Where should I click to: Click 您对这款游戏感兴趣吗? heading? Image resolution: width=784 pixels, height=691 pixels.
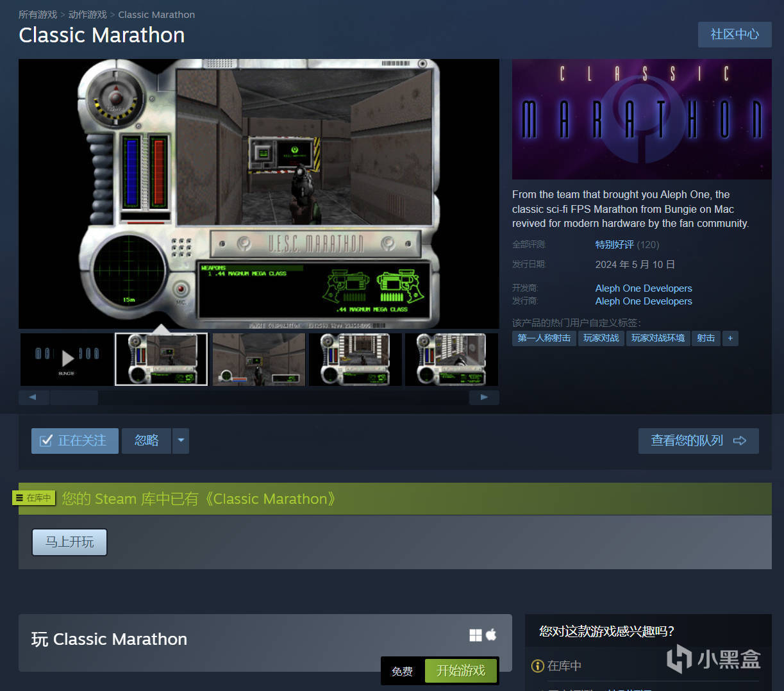(606, 631)
